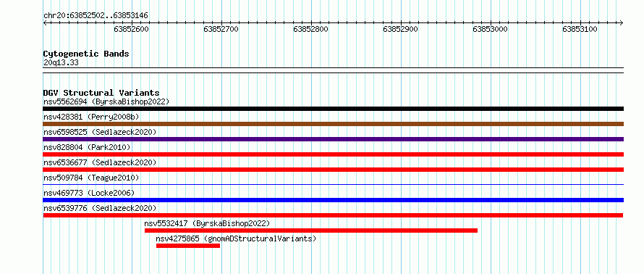This screenshot has width=644, height=274.
Task: Open nsv6536677 (Sedlazeck2020) label
Action: coord(100,162)
